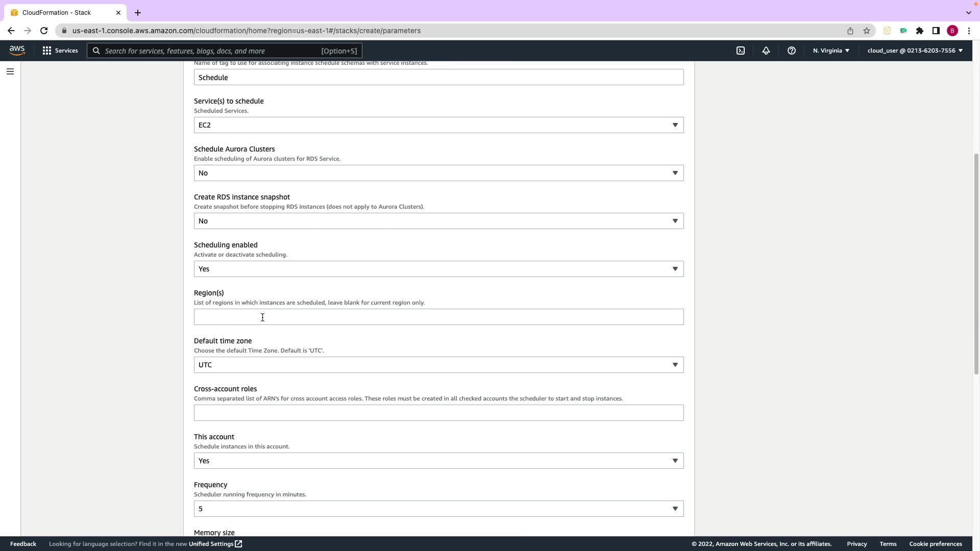Viewport: 980px width, 551px height.
Task: Bookmark this page with the star icon
Action: point(866,31)
